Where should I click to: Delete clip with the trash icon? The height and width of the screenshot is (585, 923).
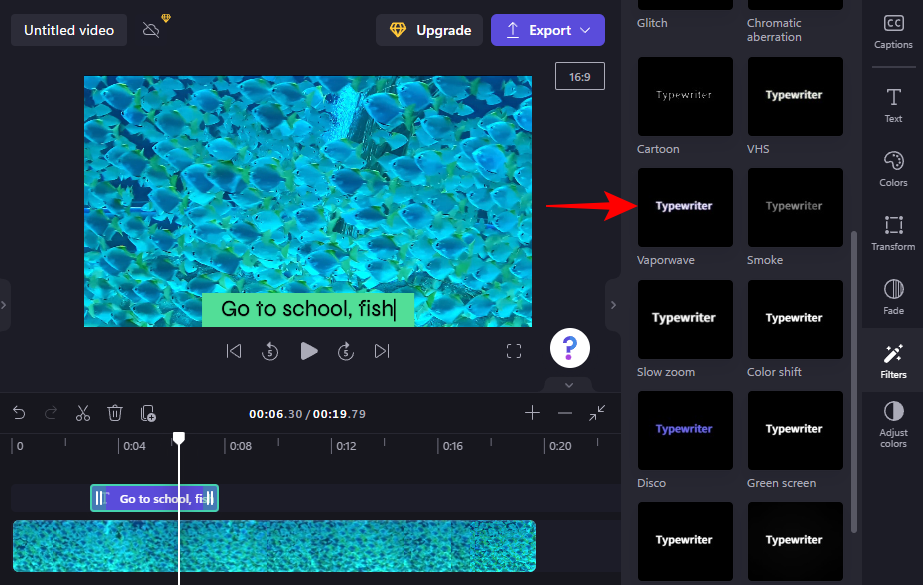coord(115,413)
